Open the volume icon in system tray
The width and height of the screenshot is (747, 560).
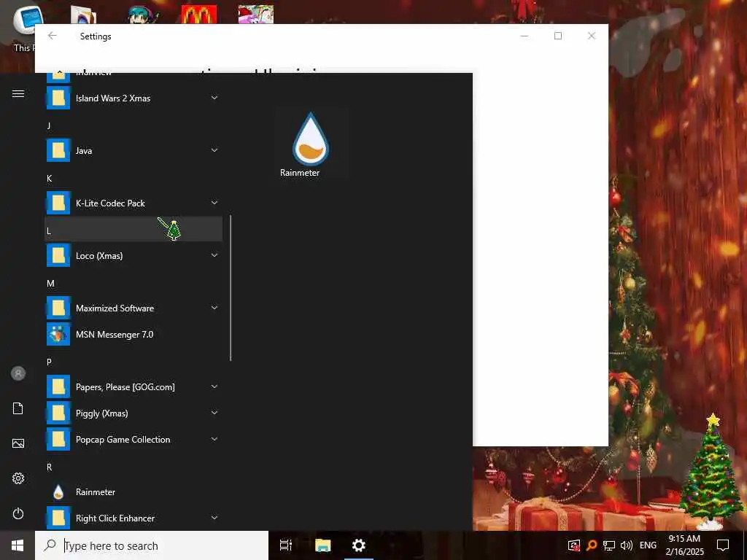point(627,545)
